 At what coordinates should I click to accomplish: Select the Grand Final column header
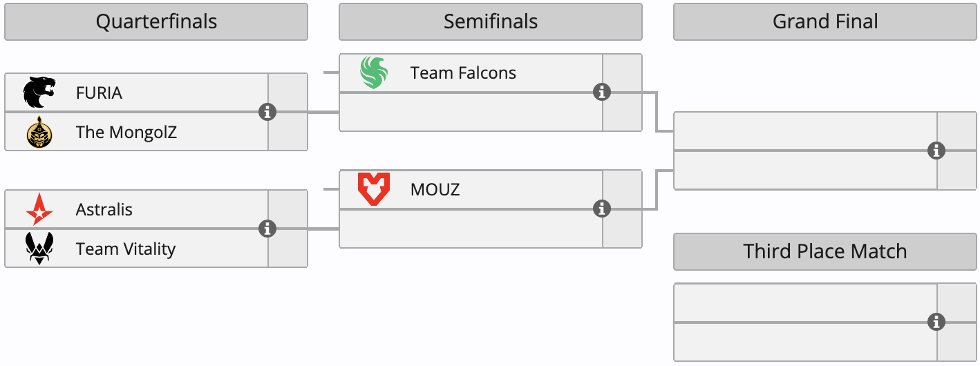click(825, 22)
